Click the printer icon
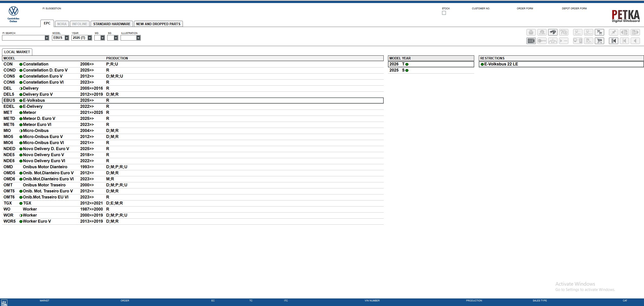This screenshot has width=644, height=306. coord(531,32)
